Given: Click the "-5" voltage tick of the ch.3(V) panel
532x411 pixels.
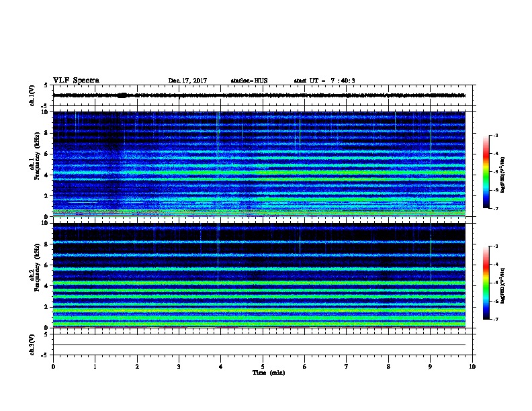Looking at the screenshot, I should click(44, 355).
